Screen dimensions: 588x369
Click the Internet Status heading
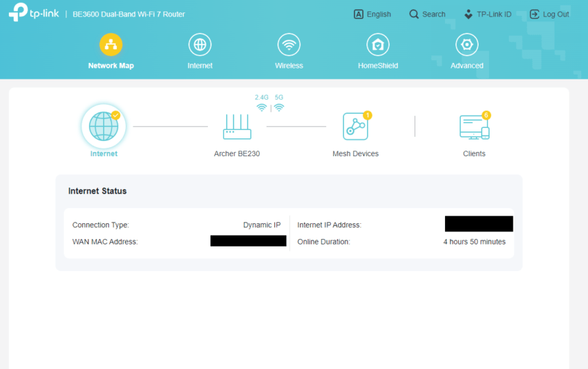click(x=98, y=191)
